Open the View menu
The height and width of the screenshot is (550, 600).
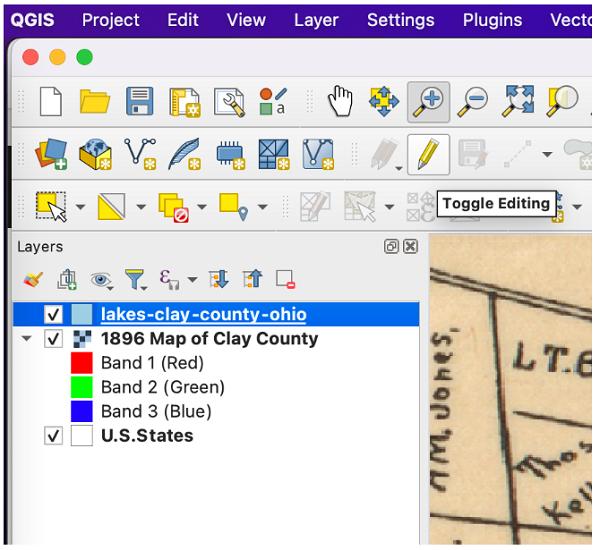click(x=246, y=20)
